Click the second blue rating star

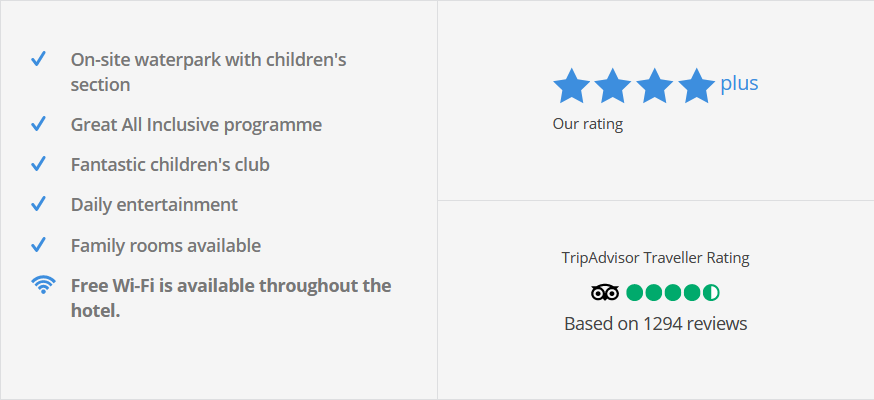[x=613, y=87]
